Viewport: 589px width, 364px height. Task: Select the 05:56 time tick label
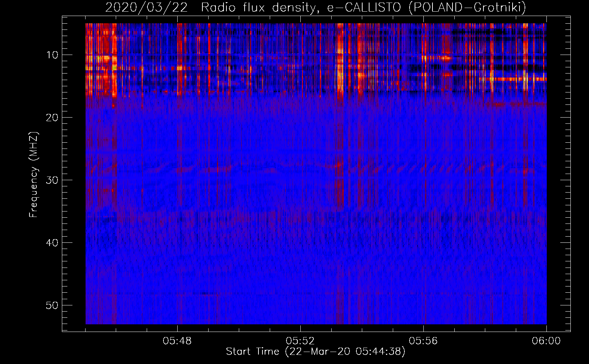click(x=423, y=341)
